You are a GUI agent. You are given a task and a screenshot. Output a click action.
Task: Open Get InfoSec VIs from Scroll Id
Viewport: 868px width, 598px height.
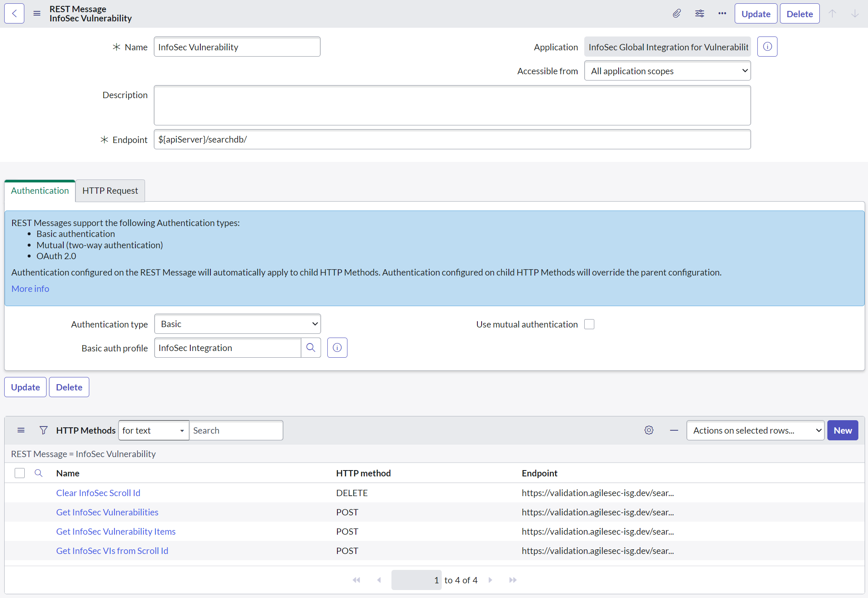(112, 551)
